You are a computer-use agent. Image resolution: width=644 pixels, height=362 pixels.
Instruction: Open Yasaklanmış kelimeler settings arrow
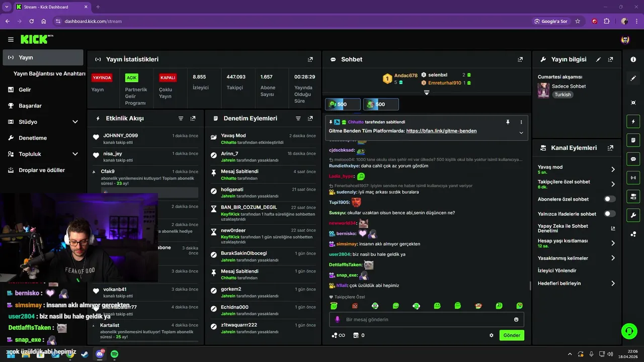pos(613,258)
